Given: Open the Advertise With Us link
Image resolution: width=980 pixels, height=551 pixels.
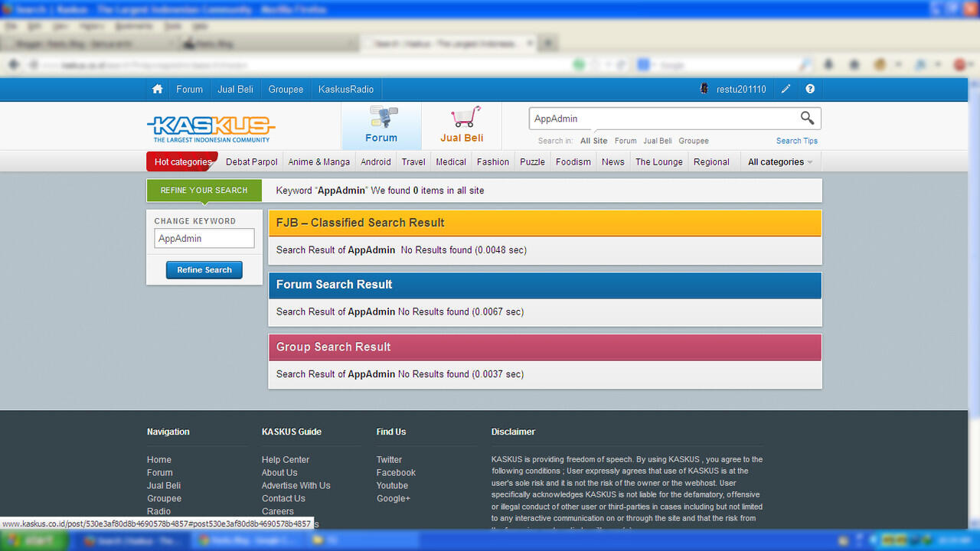Looking at the screenshot, I should pyautogui.click(x=296, y=486).
